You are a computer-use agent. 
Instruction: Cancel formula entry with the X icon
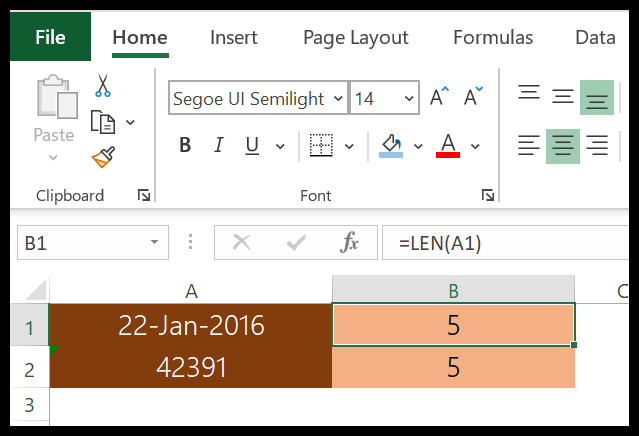coord(241,243)
